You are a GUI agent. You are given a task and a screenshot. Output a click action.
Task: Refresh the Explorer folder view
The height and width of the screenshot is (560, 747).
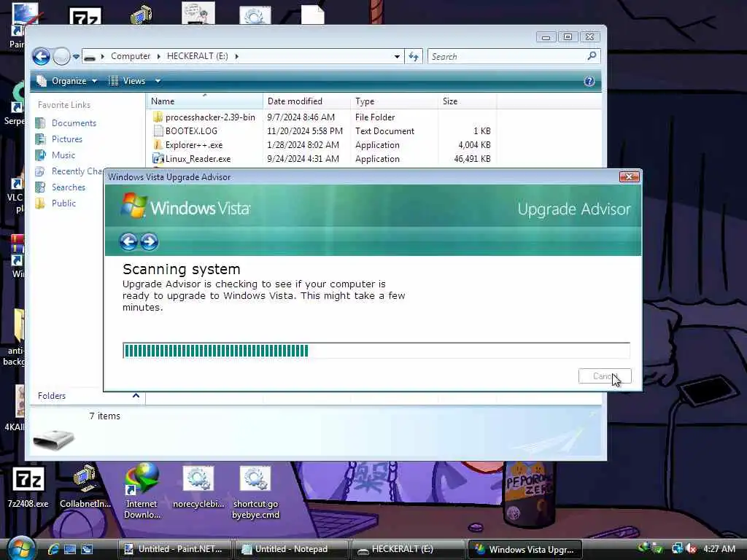(x=413, y=57)
